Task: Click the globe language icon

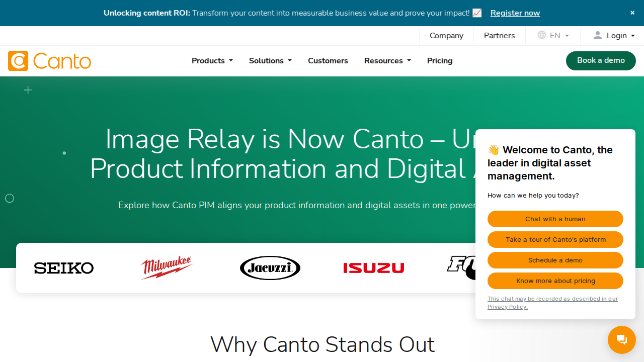Action: tap(542, 35)
